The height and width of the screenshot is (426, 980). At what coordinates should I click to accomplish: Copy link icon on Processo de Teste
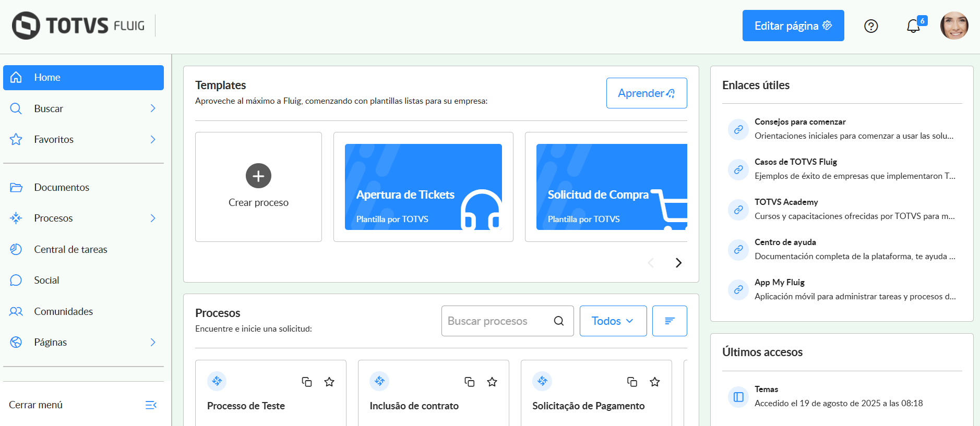coord(307,382)
